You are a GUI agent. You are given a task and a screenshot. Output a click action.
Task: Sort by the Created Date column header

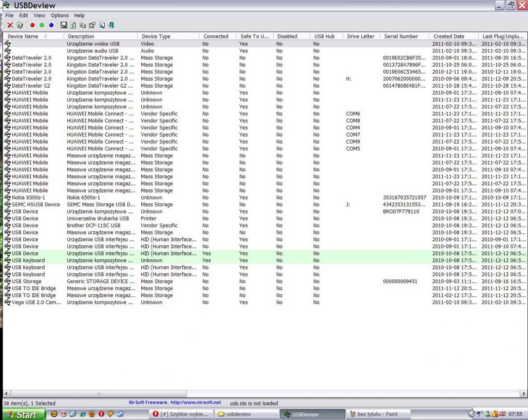(454, 37)
